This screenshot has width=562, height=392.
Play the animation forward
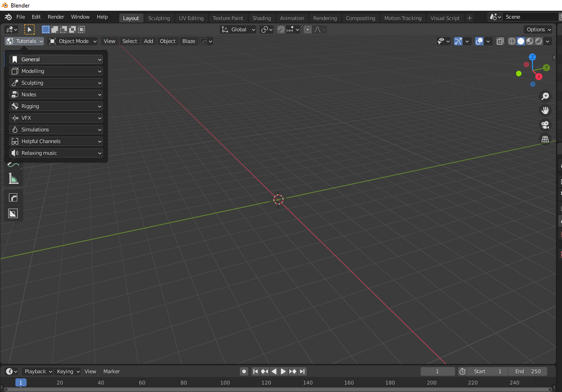point(283,371)
